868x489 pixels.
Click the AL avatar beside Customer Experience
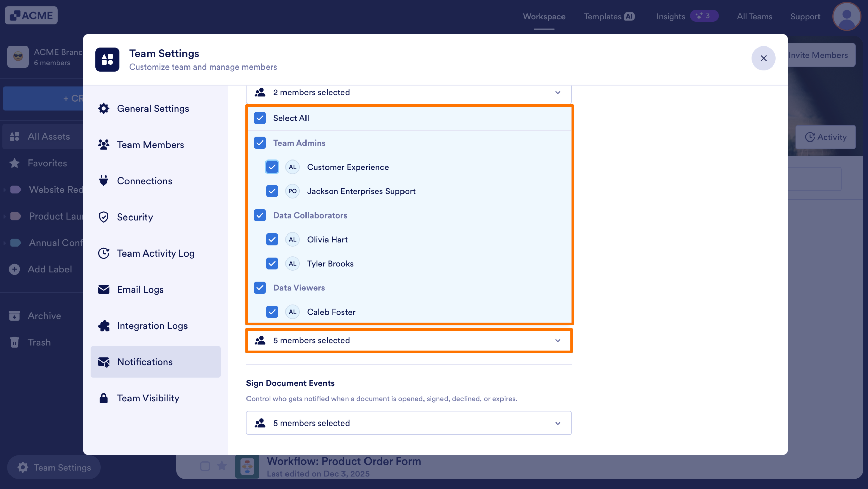pyautogui.click(x=293, y=167)
